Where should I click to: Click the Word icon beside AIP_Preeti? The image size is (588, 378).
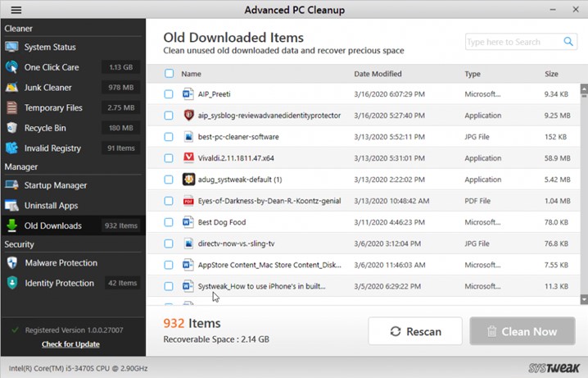pyautogui.click(x=188, y=93)
